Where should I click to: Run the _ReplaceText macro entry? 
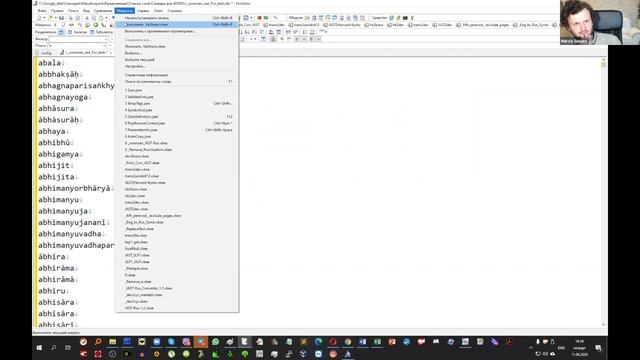click(x=178, y=229)
